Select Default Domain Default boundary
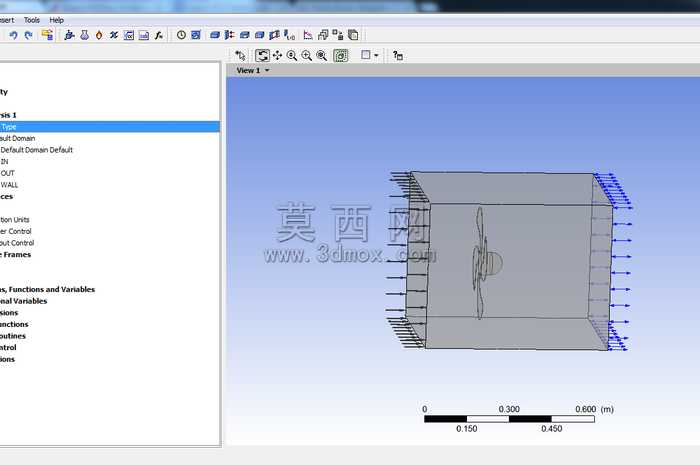700x465 pixels. pyautogui.click(x=36, y=150)
